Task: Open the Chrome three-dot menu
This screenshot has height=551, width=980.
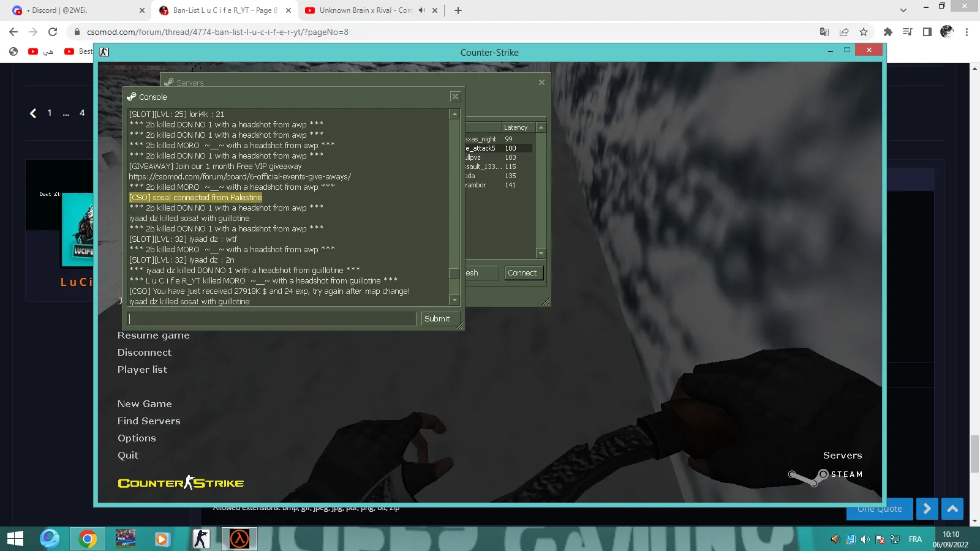Action: 967,32
